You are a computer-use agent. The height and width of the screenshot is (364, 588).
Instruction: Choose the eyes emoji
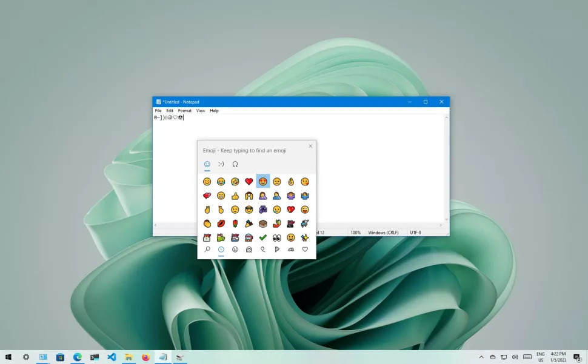point(277,237)
